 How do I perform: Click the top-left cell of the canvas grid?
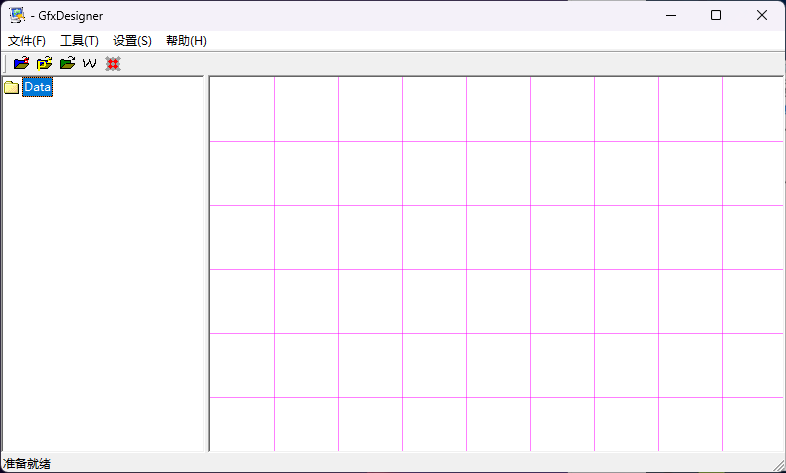(242, 109)
